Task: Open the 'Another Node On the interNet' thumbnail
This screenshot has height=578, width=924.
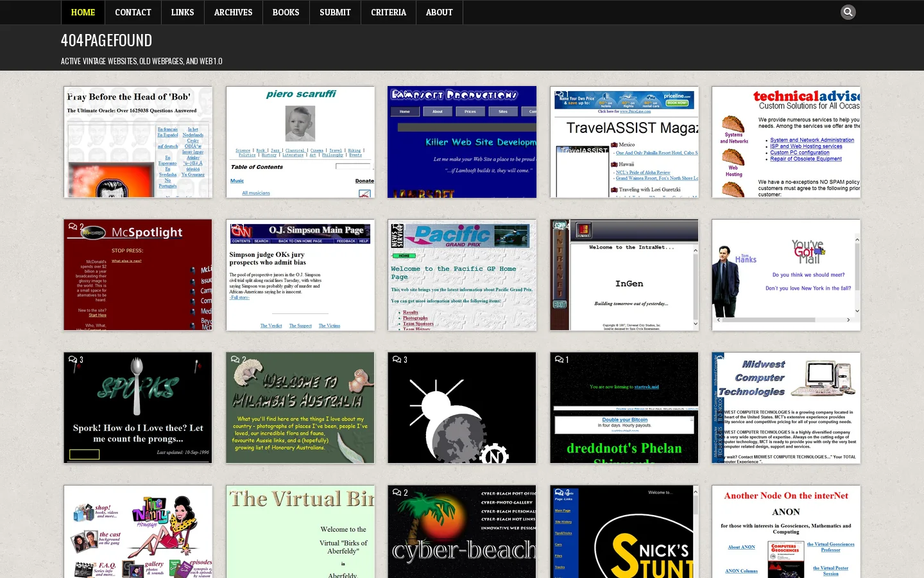Action: 786,532
